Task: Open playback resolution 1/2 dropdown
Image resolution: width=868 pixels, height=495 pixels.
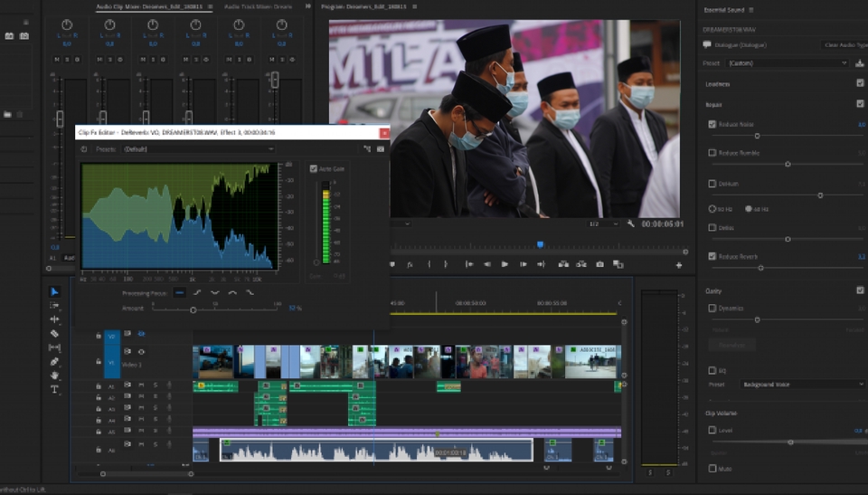Action: click(603, 224)
